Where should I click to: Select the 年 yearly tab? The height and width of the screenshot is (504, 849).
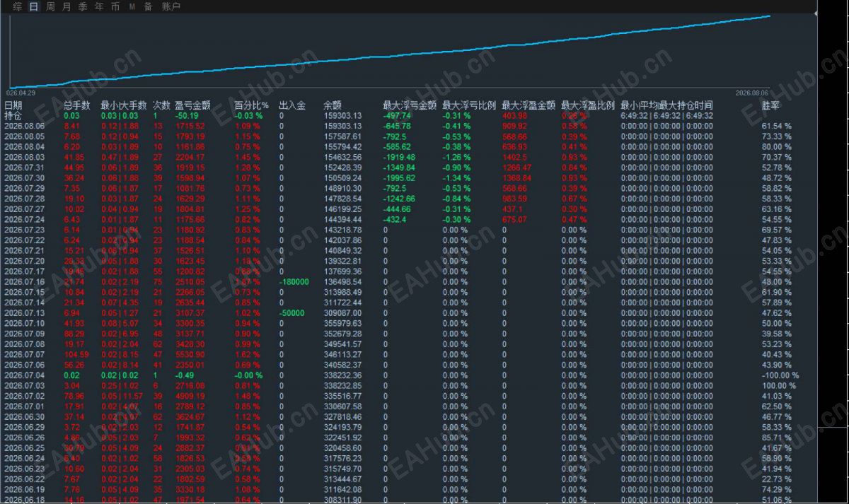tap(99, 6)
